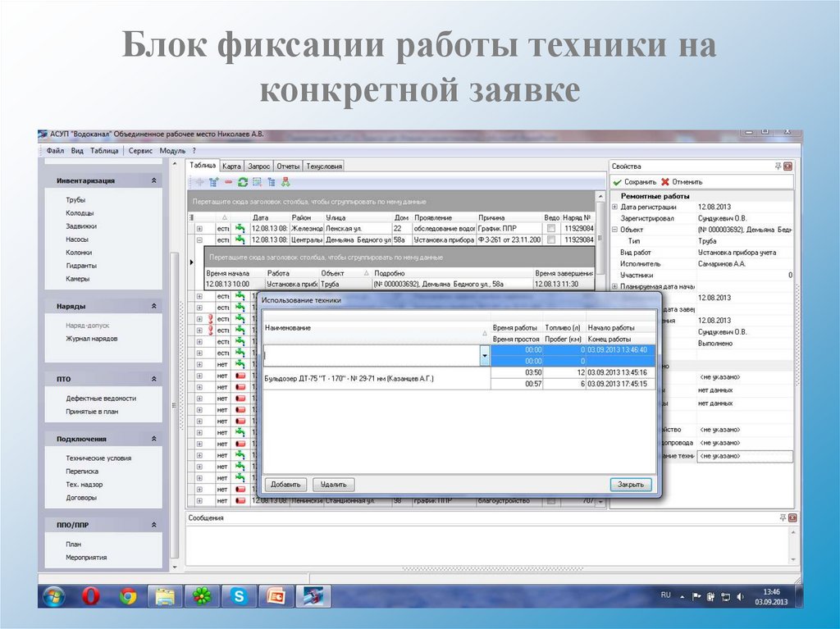This screenshot has width=840, height=629.
Task: Open Skype from the taskbar
Action: tap(239, 595)
